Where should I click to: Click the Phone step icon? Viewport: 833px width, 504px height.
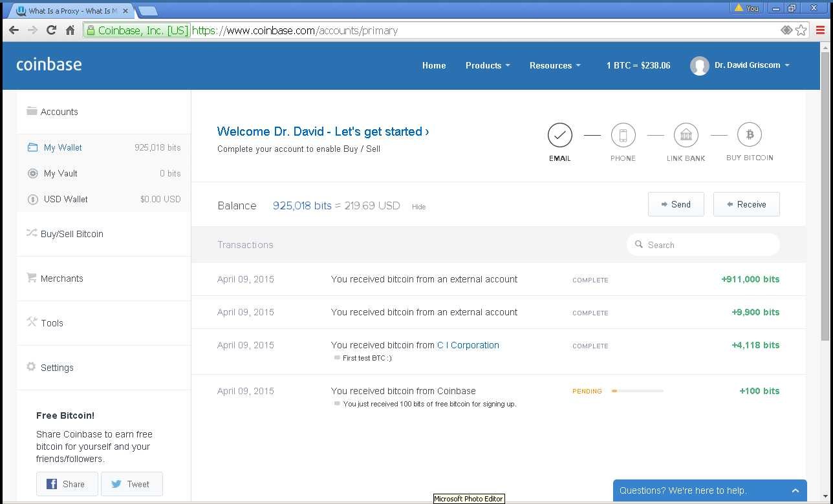pos(623,135)
